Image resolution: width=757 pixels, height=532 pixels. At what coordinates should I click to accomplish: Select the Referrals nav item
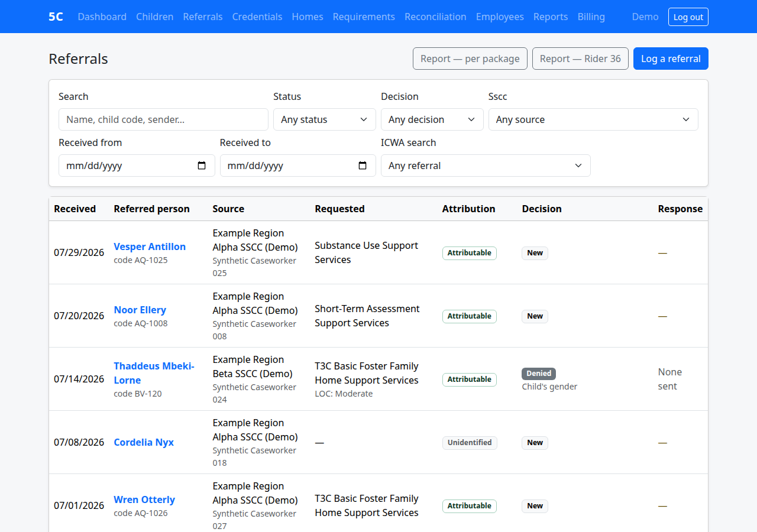click(203, 17)
